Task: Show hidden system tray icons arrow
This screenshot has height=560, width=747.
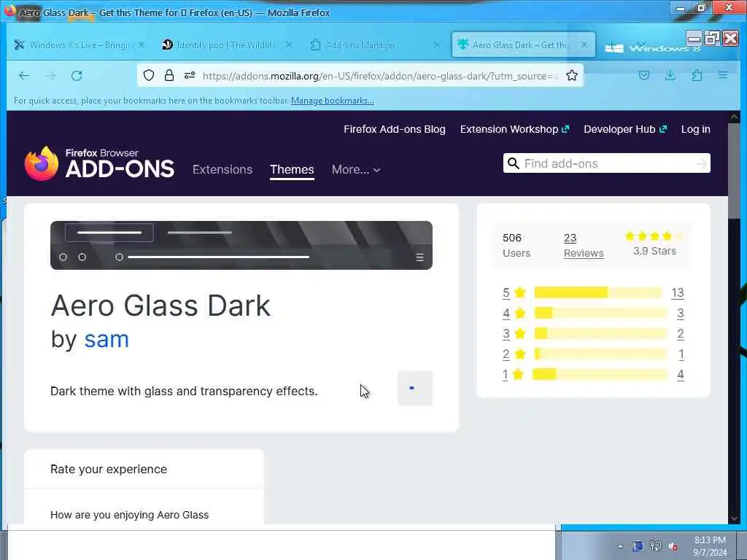Action: [620, 547]
